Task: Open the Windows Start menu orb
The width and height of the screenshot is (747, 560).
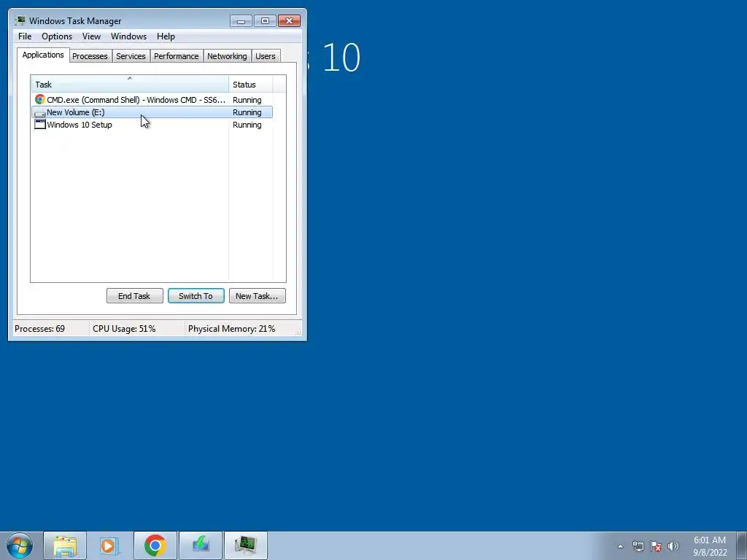Action: pos(20,545)
